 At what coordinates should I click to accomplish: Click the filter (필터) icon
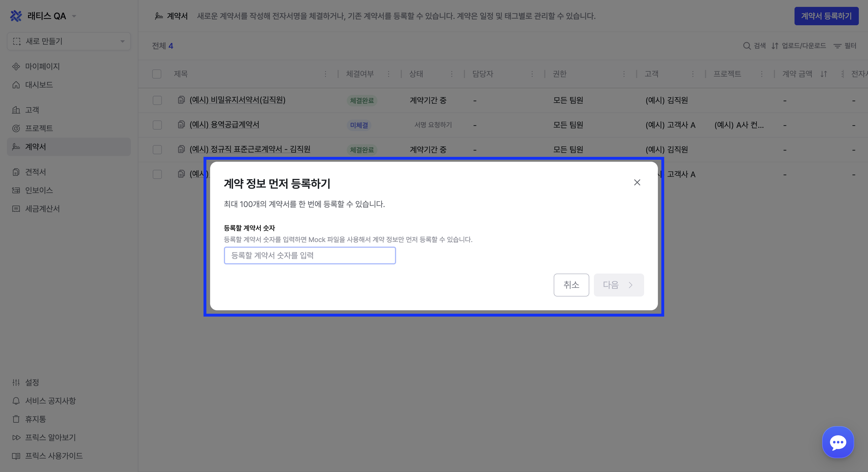click(x=837, y=46)
